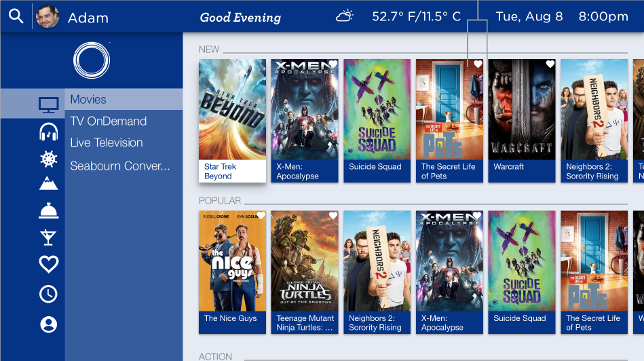Click the Good Evening greeting
The width and height of the screenshot is (644, 361).
[240, 17]
